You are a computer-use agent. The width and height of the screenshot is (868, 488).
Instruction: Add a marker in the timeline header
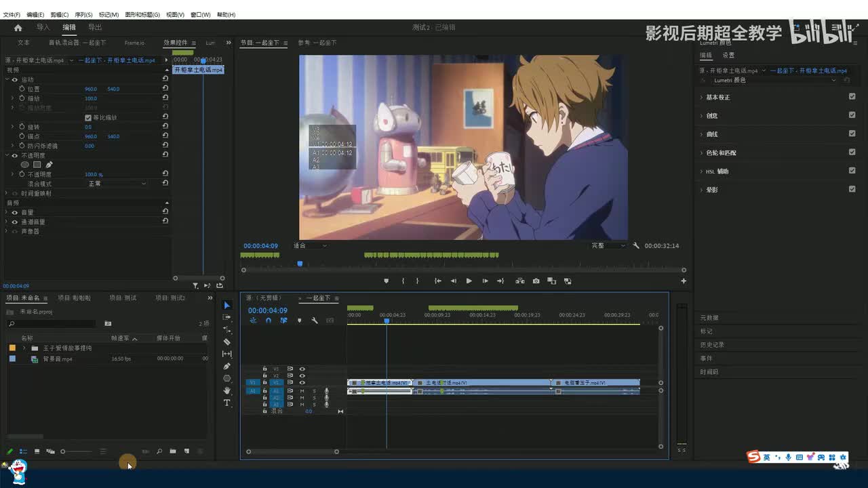pyautogui.click(x=299, y=321)
